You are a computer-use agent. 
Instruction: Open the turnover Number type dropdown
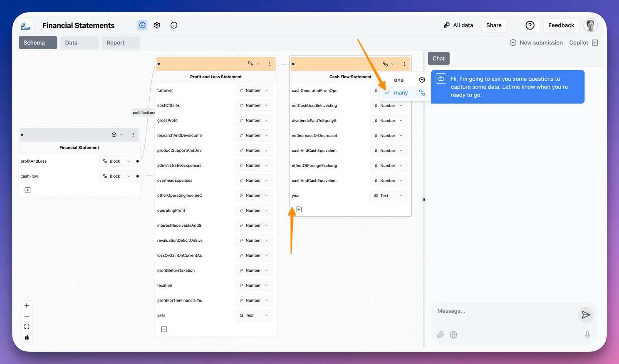click(x=254, y=91)
